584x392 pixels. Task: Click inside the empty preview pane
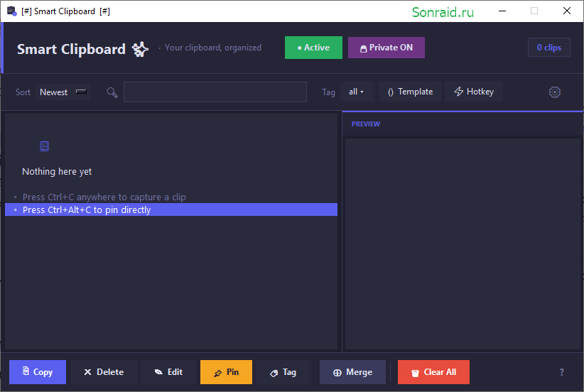pos(463,244)
